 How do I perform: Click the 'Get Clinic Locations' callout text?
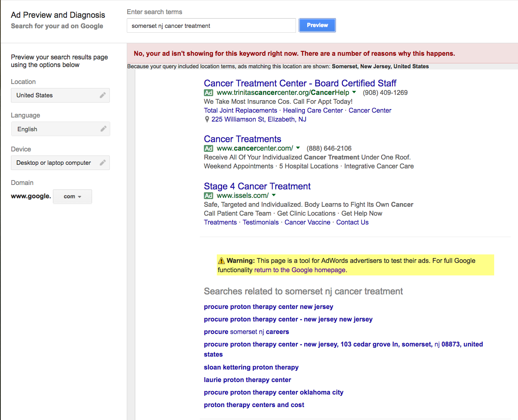pyautogui.click(x=306, y=213)
